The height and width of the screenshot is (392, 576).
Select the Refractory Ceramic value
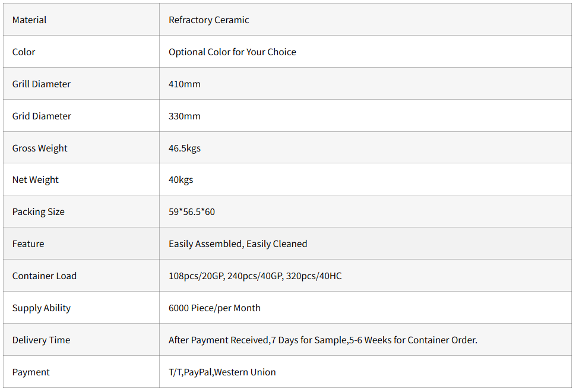208,20
